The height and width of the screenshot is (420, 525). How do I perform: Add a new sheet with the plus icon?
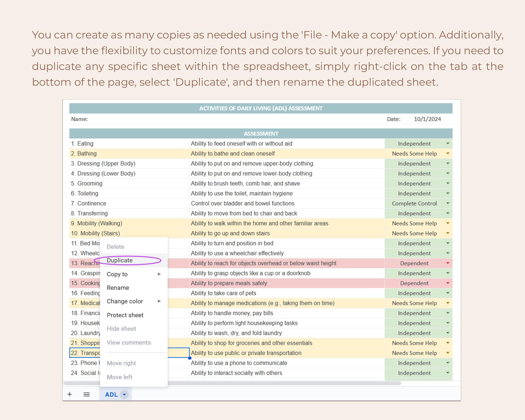coord(70,394)
